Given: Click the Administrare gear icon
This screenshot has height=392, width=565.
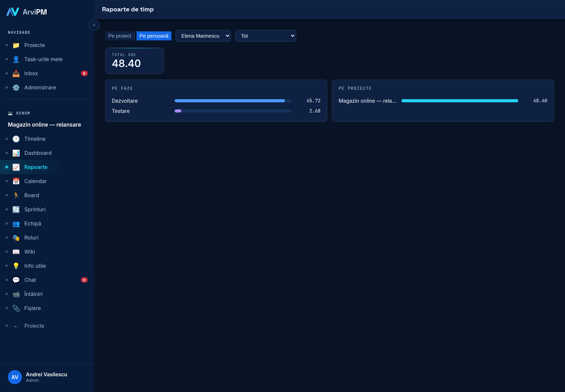Looking at the screenshot, I should click(x=16, y=87).
